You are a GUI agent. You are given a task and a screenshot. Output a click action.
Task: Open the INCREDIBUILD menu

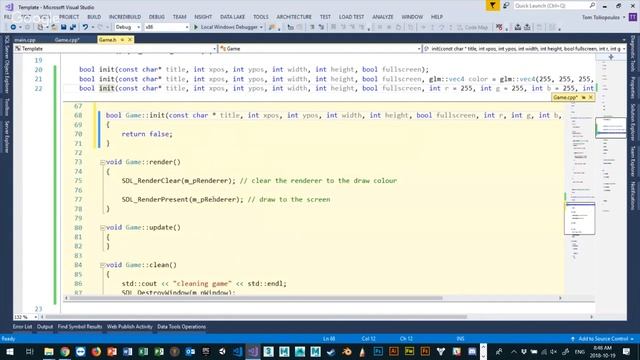[124, 17]
